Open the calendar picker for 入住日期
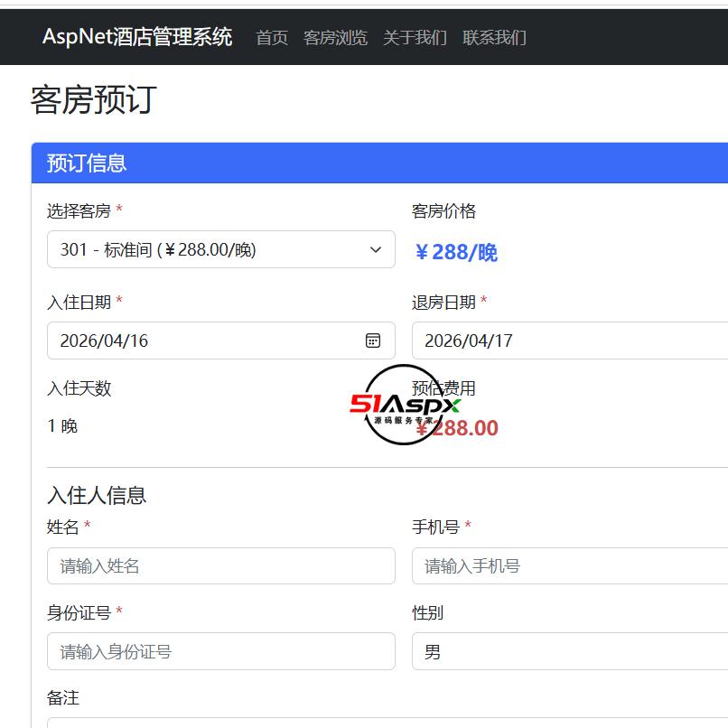 (373, 341)
